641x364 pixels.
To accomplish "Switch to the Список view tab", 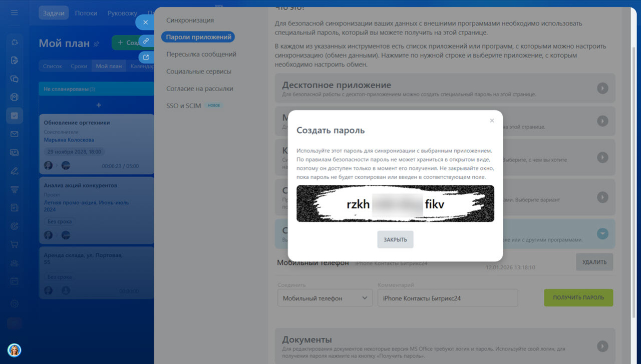I will [x=53, y=66].
